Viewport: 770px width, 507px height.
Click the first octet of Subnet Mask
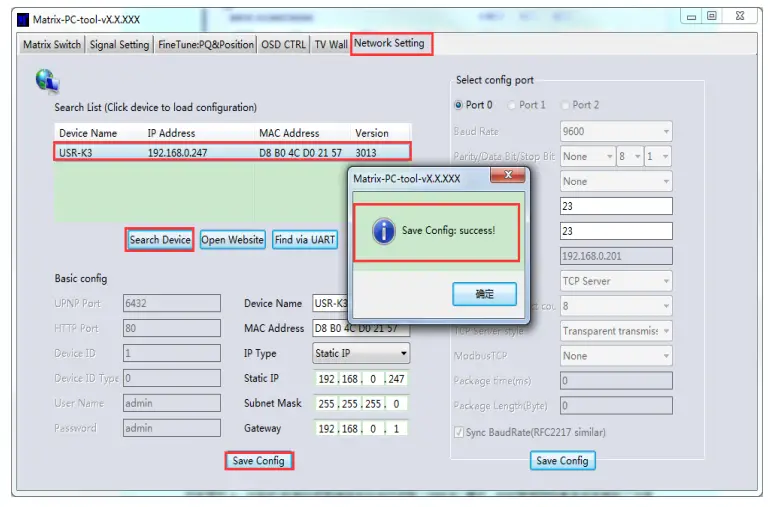pyautogui.click(x=326, y=404)
